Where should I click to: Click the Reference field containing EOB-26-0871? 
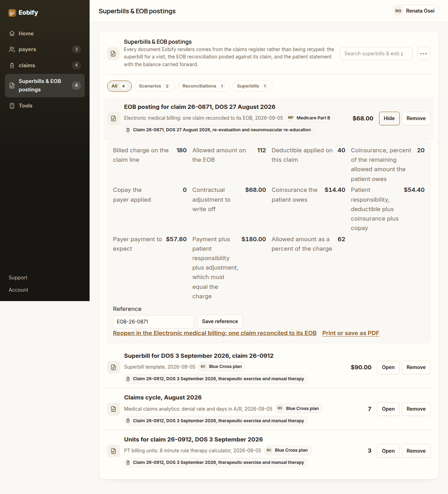[x=153, y=322]
